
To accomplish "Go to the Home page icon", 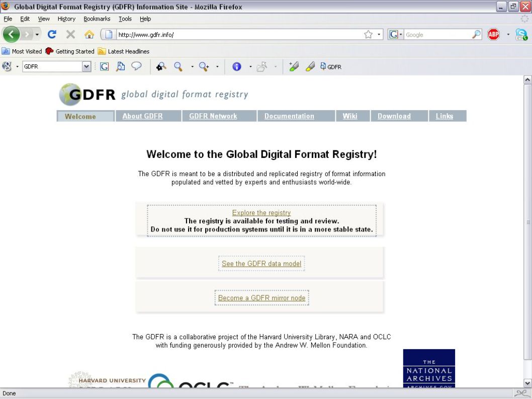I will 89,34.
